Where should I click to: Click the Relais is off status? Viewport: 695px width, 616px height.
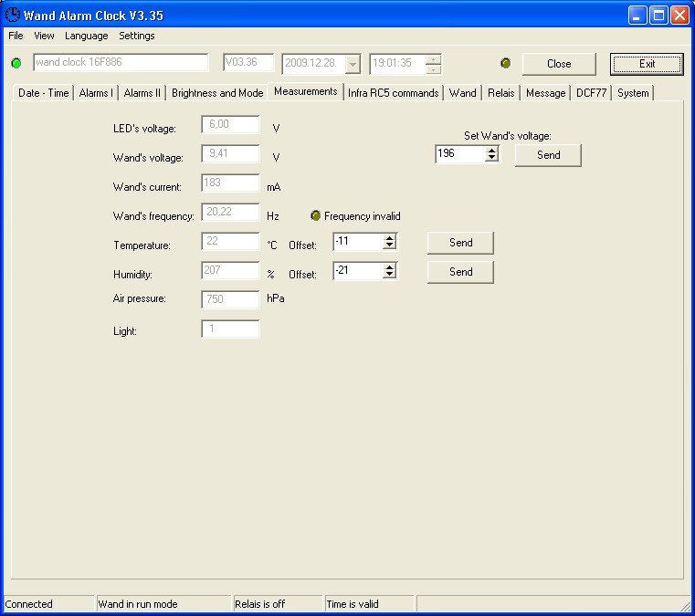pos(278,603)
